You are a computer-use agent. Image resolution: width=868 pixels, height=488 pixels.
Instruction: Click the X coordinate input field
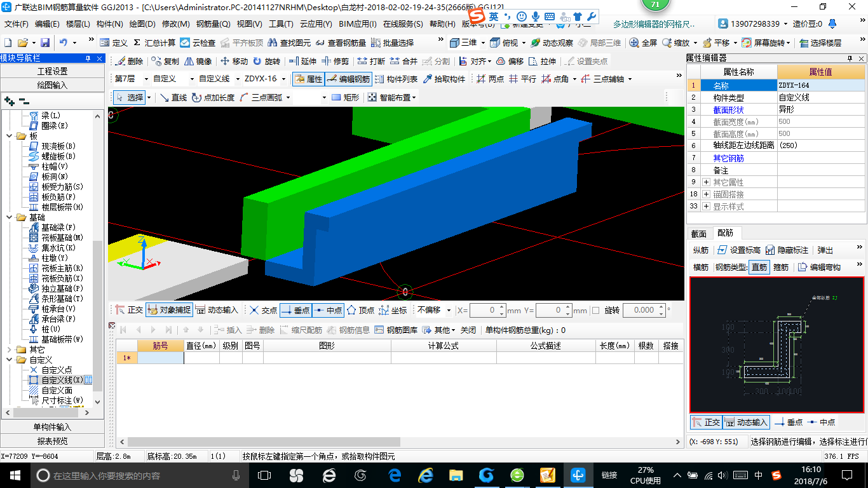pyautogui.click(x=487, y=310)
